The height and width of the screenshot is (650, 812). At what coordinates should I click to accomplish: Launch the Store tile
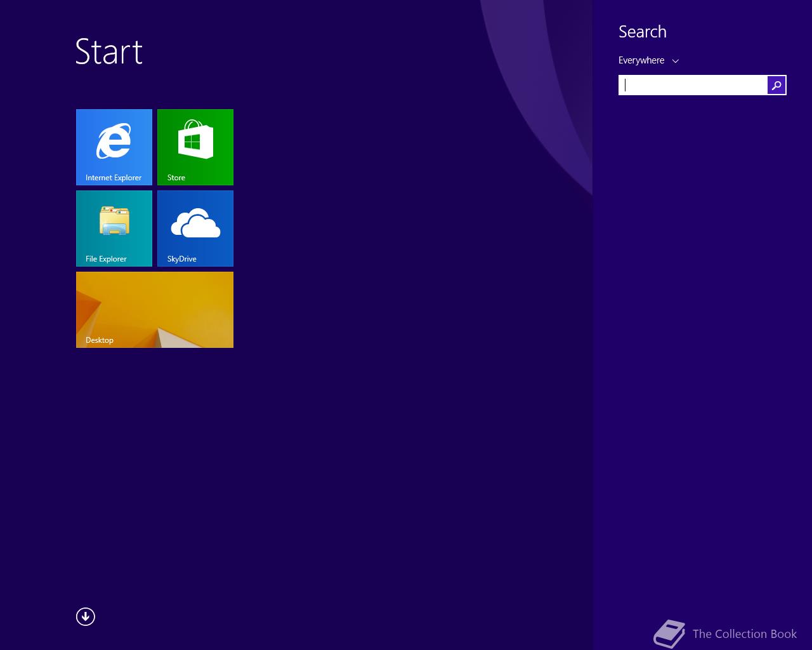point(195,147)
